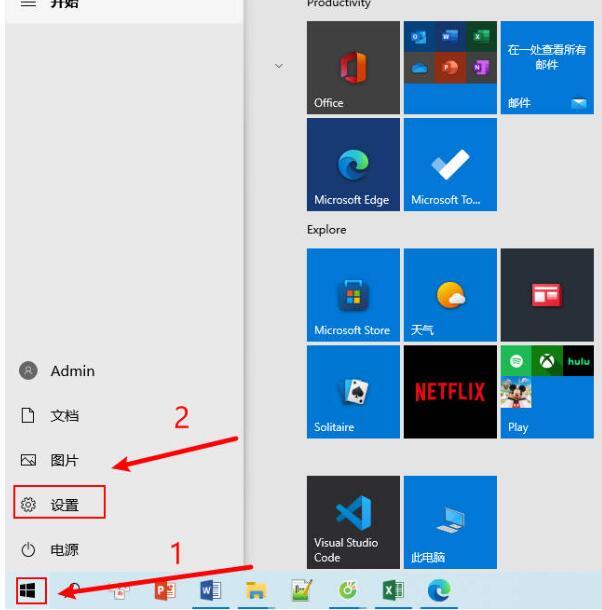Open the Microsoft To Do tile
The height and width of the screenshot is (610, 602).
point(450,165)
